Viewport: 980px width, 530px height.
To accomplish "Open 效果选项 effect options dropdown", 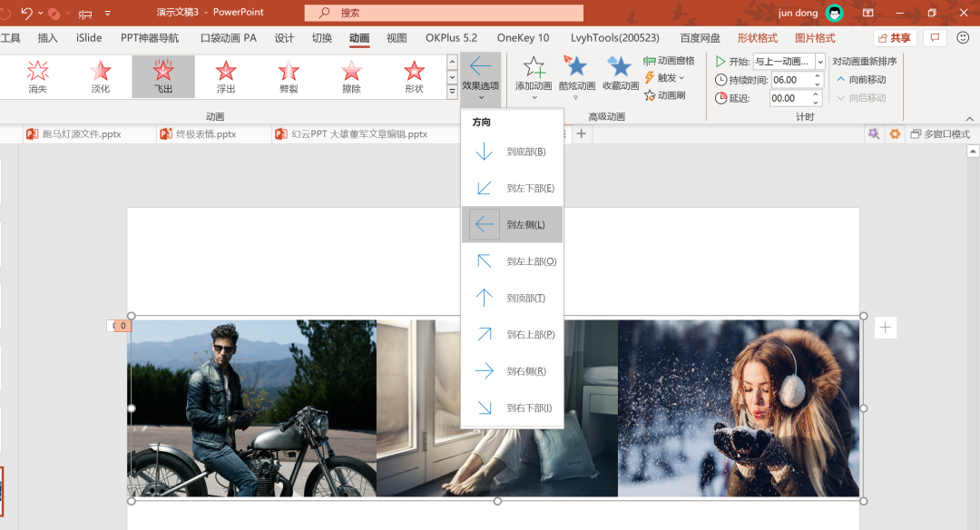I will click(481, 79).
